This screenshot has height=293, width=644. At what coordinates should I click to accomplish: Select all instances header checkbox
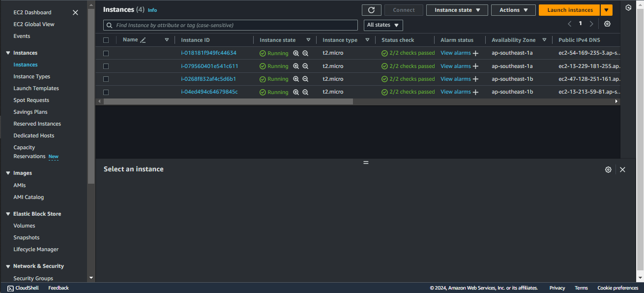pyautogui.click(x=106, y=40)
